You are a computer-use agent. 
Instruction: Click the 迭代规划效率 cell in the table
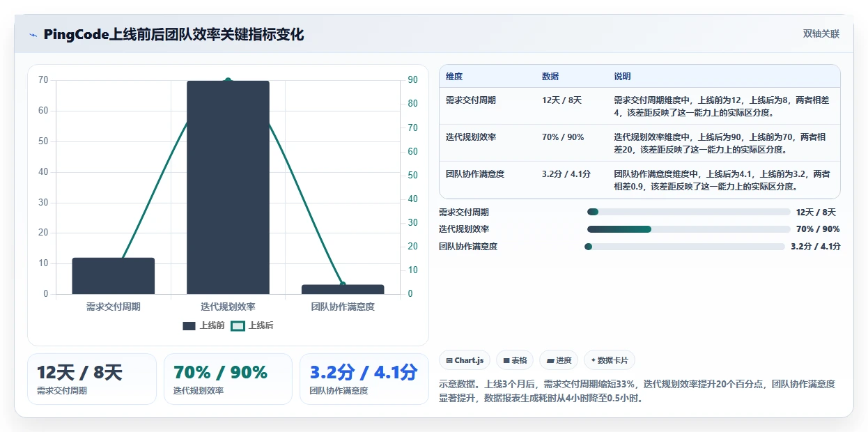click(471, 137)
